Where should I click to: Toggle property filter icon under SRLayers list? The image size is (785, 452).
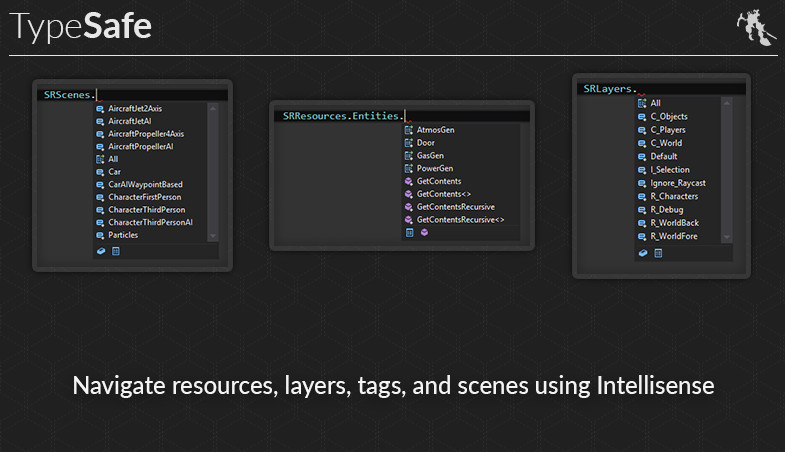658,253
